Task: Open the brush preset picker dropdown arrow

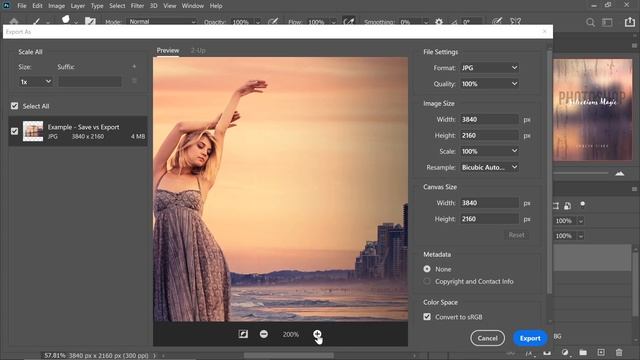Action: pos(76,23)
